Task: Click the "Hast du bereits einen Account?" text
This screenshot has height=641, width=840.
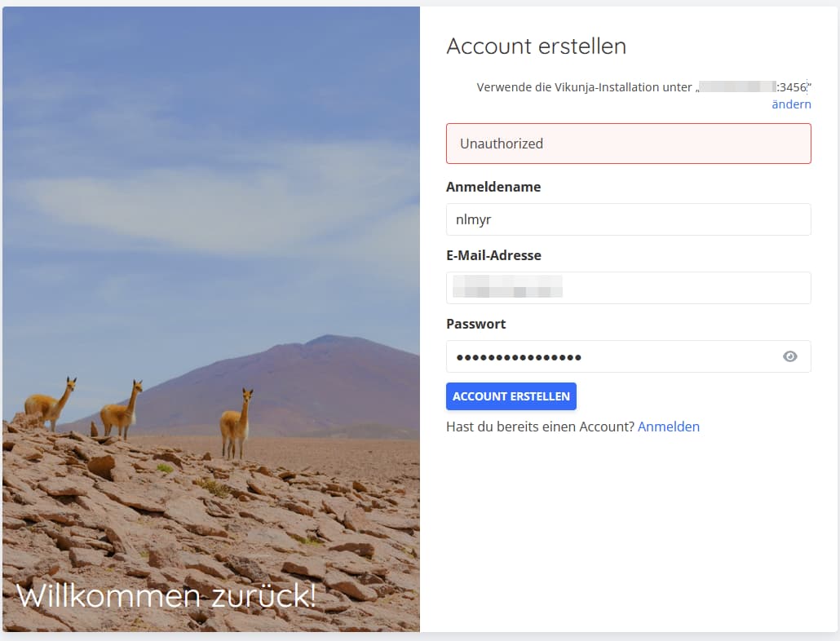Action: (540, 427)
